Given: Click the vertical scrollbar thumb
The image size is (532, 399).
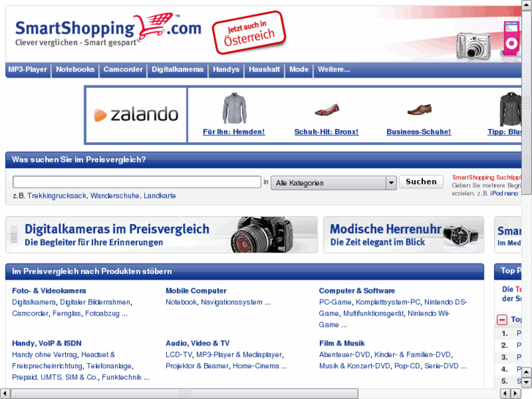Looking at the screenshot, I should (526, 102).
